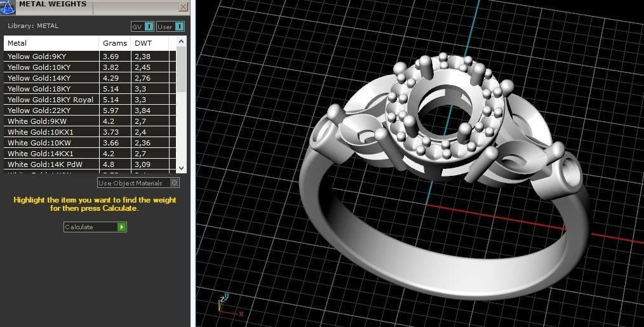Click the 3.66 grams value

coord(111,143)
